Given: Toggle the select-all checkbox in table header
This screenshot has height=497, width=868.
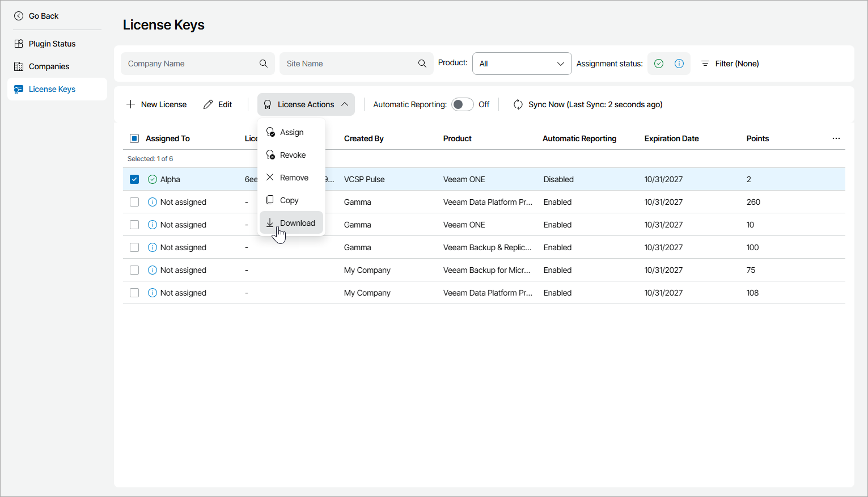Looking at the screenshot, I should pyautogui.click(x=134, y=138).
